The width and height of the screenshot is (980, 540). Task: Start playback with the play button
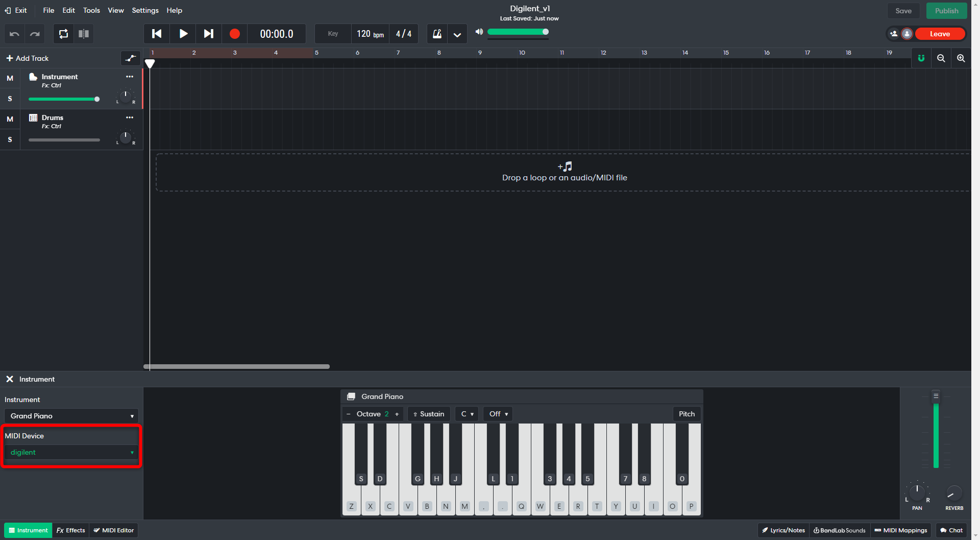[183, 34]
